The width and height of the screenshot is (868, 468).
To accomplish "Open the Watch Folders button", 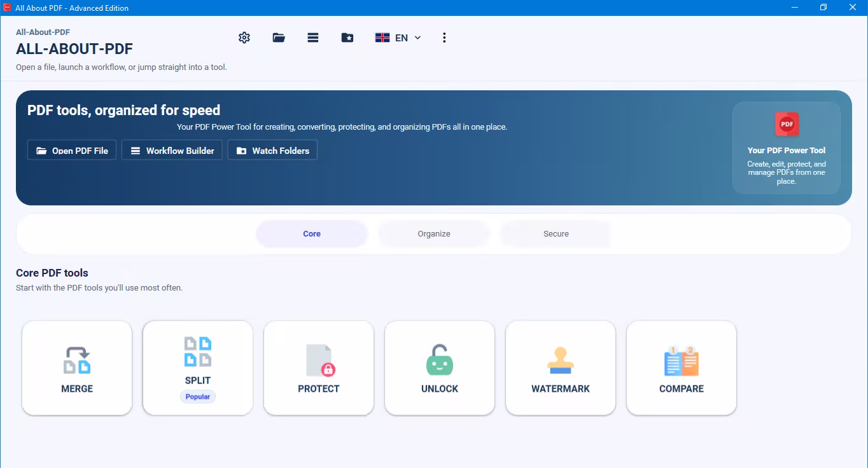I will pyautogui.click(x=272, y=150).
